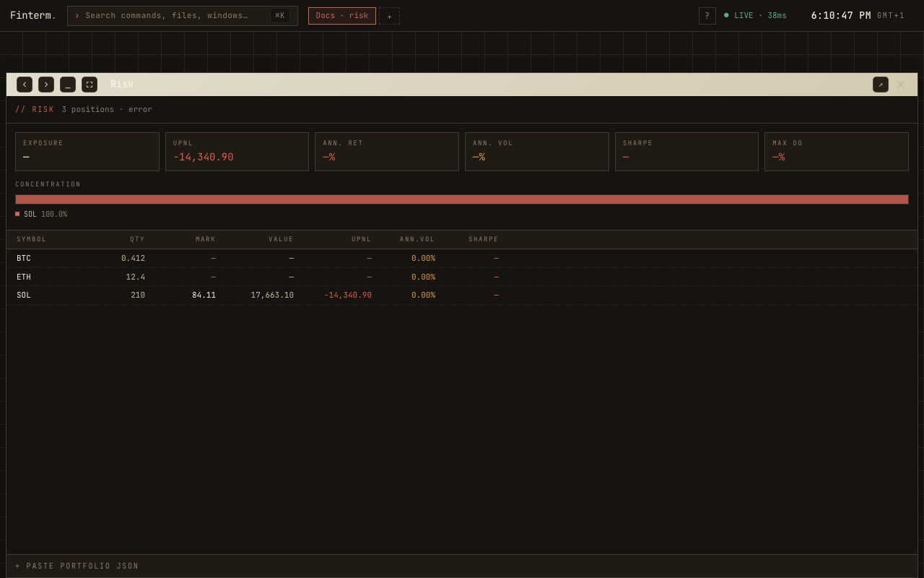Sort by QTY column header
Screen dimensions: 924x578
click(x=137, y=240)
